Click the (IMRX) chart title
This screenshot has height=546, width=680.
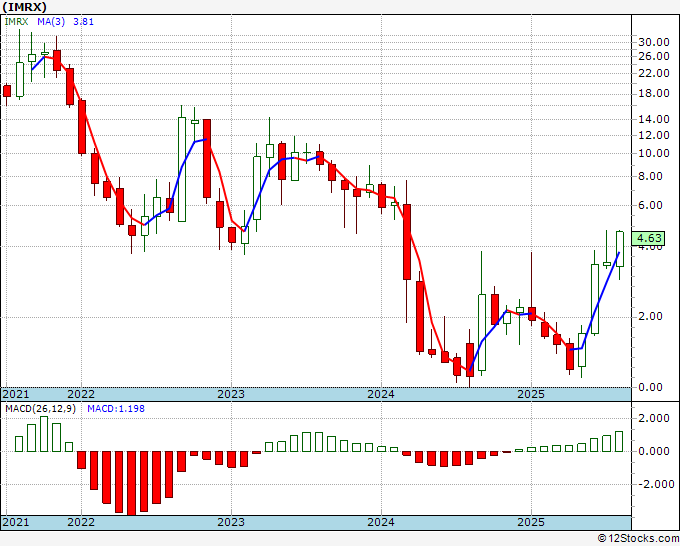24,7
